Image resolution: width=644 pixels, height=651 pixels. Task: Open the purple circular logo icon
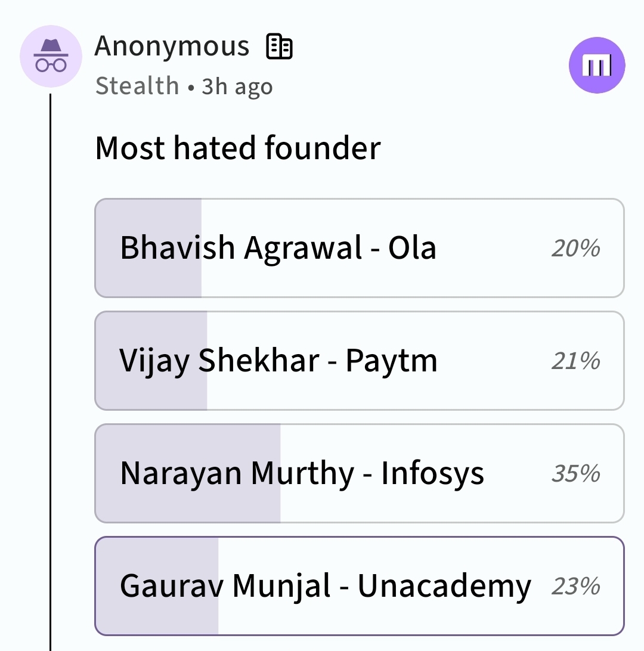click(x=597, y=66)
